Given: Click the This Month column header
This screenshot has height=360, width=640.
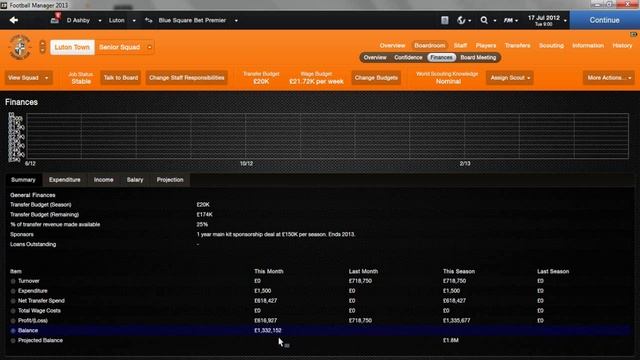Looking at the screenshot, I should pyautogui.click(x=269, y=271).
